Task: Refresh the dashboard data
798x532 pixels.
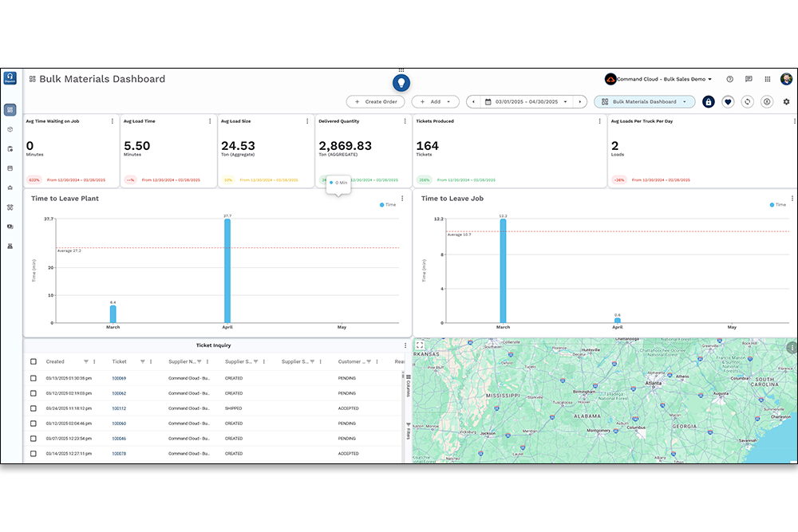Action: pyautogui.click(x=748, y=102)
